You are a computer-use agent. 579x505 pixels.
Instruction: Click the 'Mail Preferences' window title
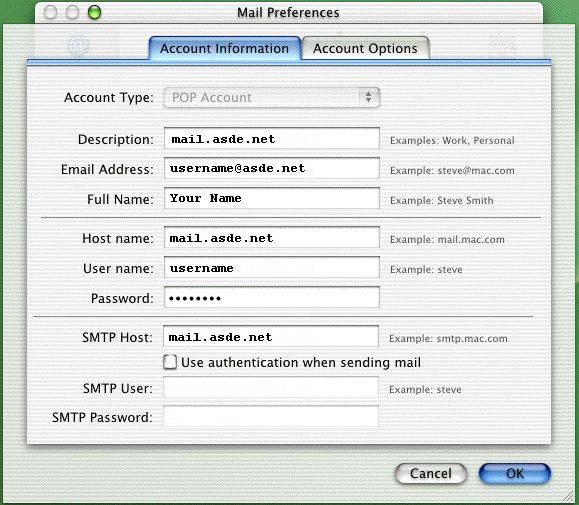288,13
